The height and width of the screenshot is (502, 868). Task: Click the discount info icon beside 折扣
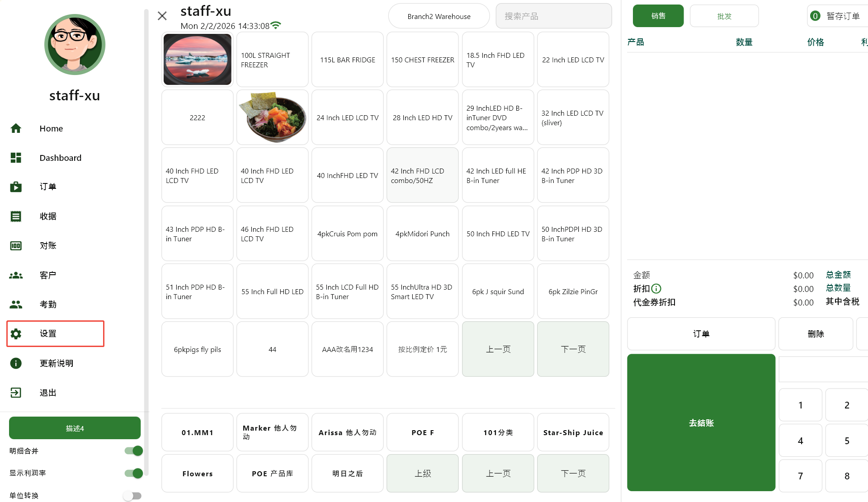point(656,289)
